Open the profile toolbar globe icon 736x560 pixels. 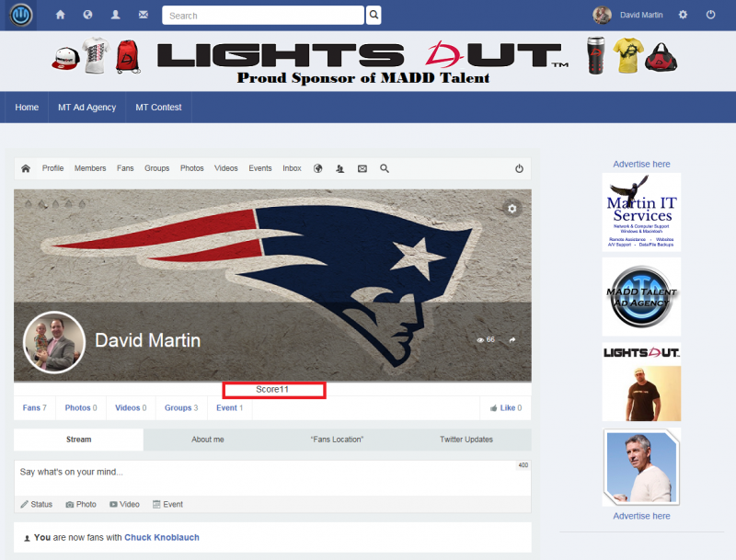(x=317, y=168)
